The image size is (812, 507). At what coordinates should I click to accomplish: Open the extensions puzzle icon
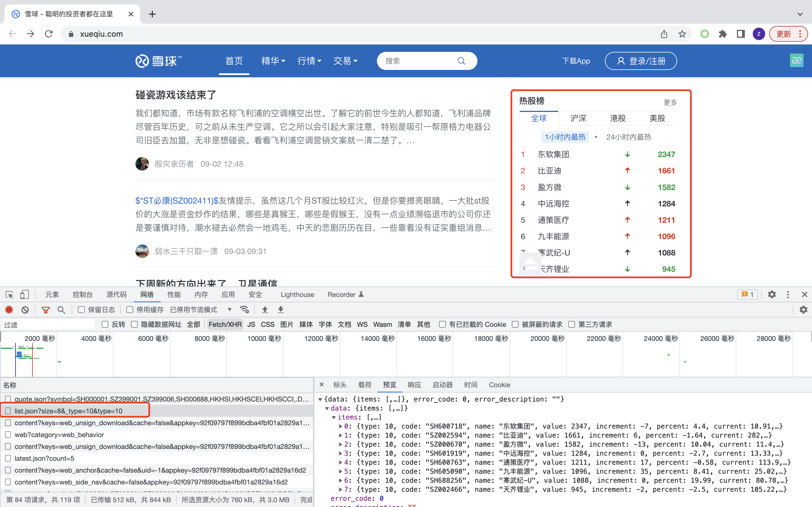[723, 34]
